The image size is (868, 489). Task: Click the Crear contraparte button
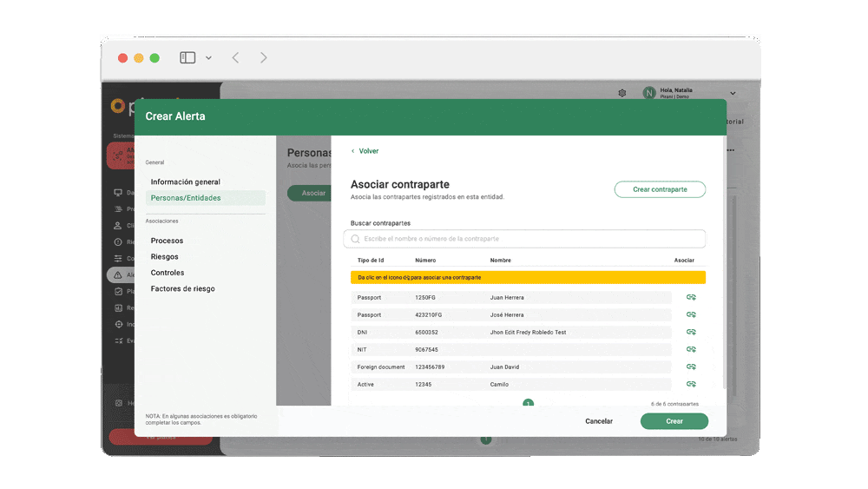click(x=660, y=189)
